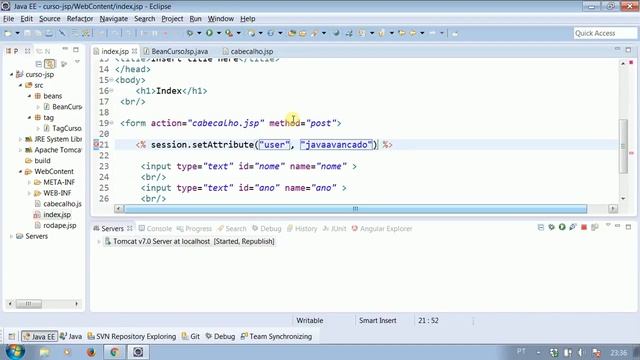This screenshot has width=640, height=360.
Task: Click the Open Perspective icon
Action: coord(11,336)
